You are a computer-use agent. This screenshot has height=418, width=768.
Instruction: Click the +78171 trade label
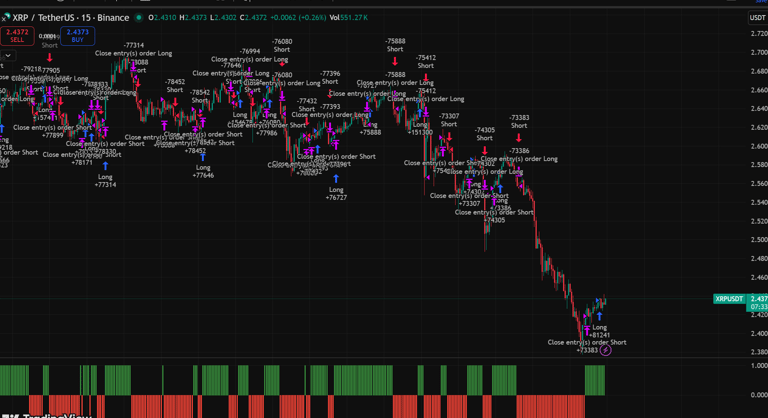81,163
